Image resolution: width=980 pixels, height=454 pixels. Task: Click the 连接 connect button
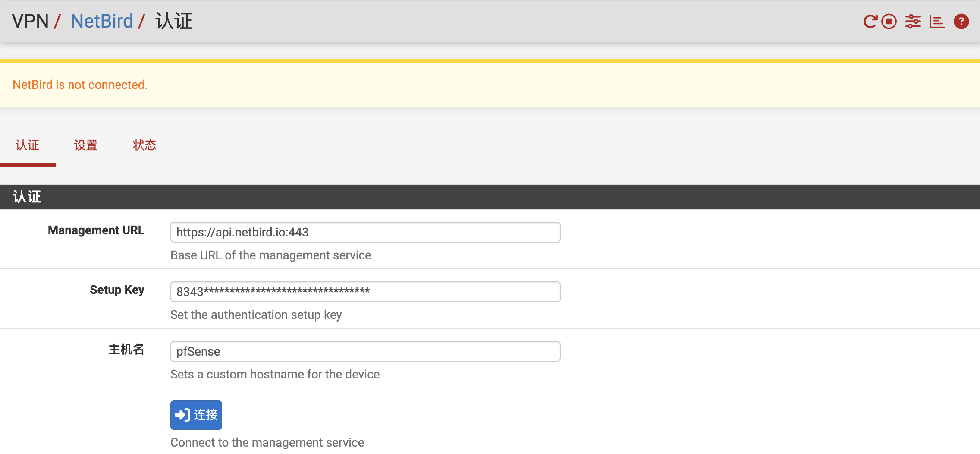196,415
